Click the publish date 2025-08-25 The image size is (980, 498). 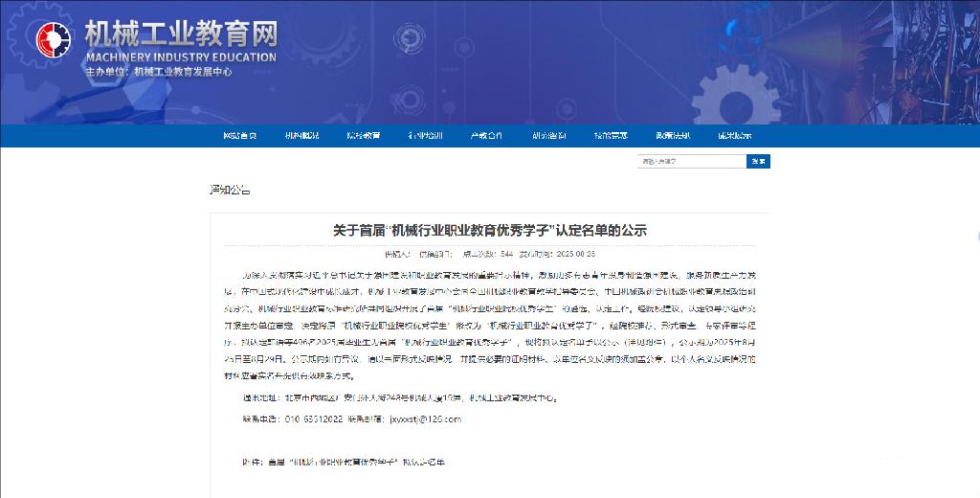pyautogui.click(x=575, y=254)
